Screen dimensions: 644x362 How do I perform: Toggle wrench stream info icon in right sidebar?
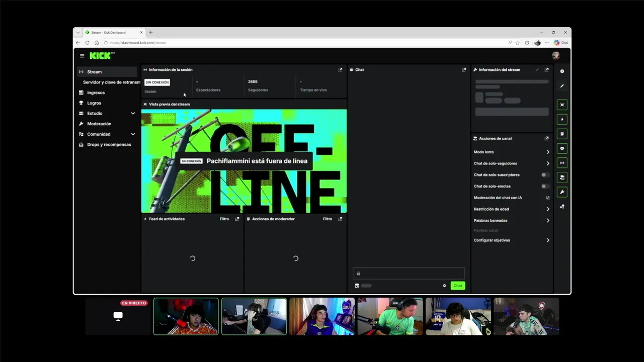point(562,192)
